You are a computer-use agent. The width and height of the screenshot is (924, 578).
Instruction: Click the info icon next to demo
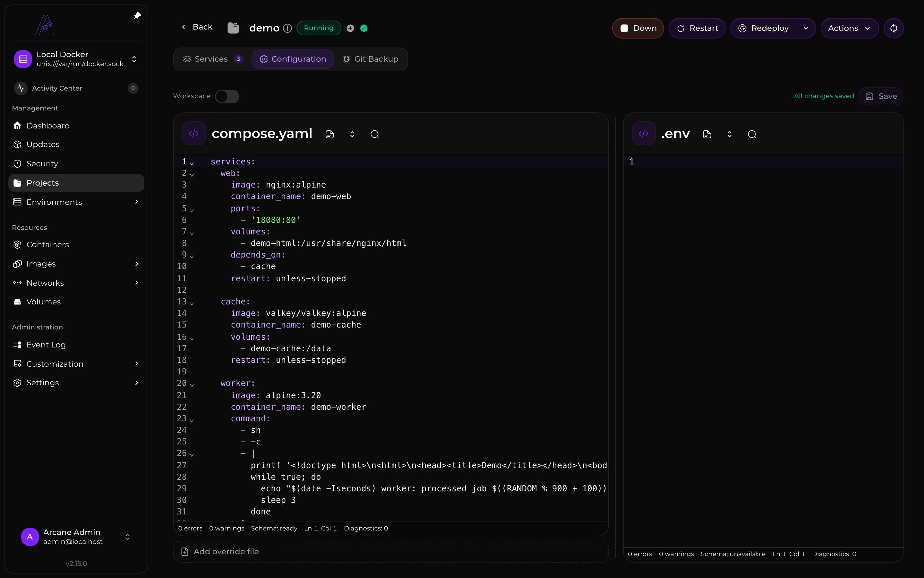coord(287,28)
